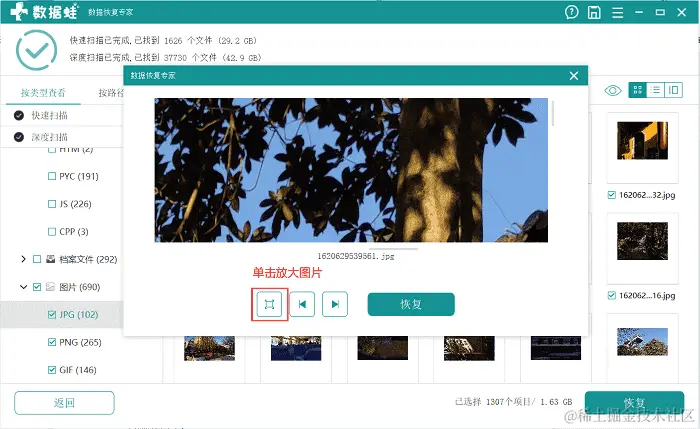This screenshot has height=429, width=700.
Task: Switch to grid thumbnail view
Action: 638,90
